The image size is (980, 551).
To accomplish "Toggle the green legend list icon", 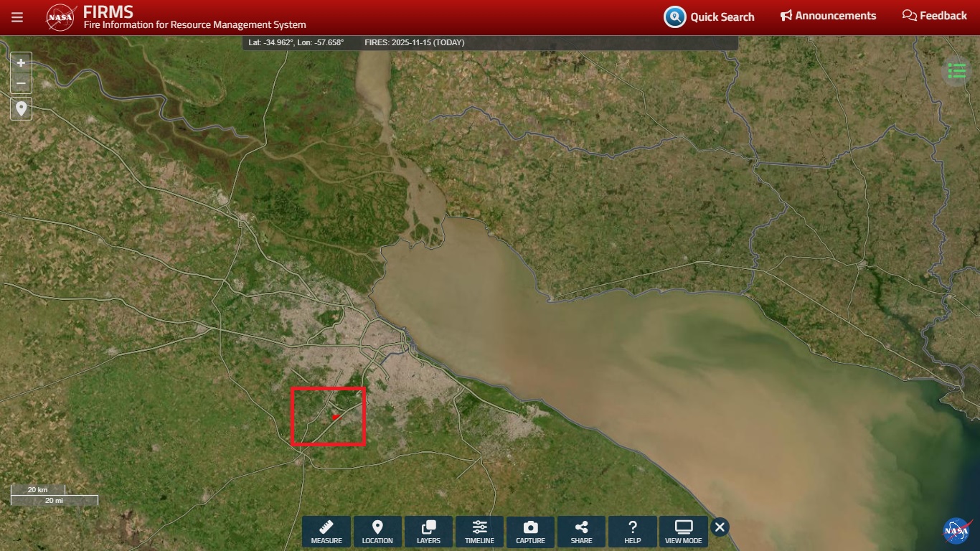I will pos(956,70).
